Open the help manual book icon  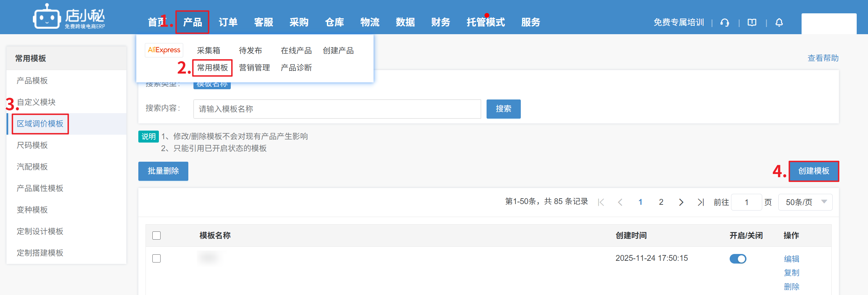752,23
